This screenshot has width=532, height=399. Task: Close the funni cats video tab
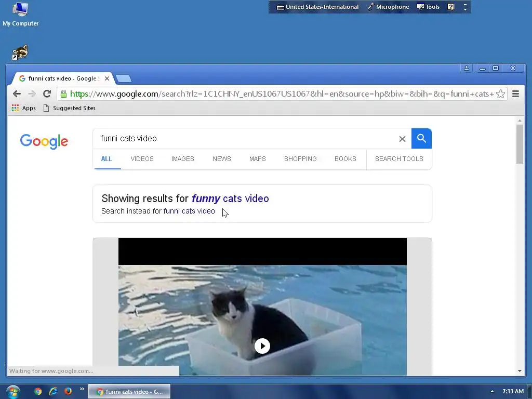tap(107, 78)
